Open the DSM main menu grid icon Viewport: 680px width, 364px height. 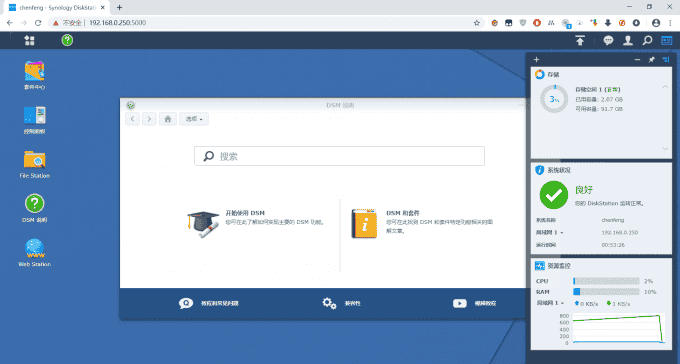pyautogui.click(x=29, y=40)
